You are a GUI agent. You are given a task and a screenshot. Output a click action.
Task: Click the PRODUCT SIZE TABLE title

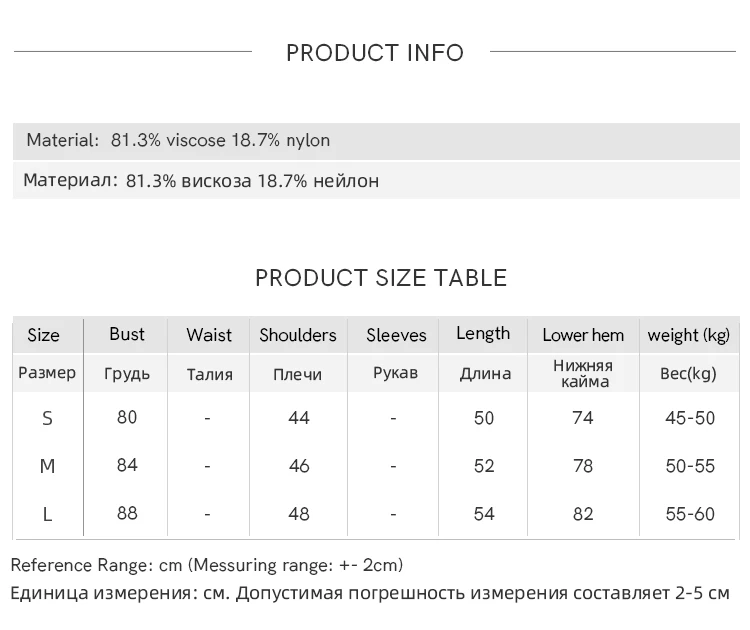[x=381, y=278]
